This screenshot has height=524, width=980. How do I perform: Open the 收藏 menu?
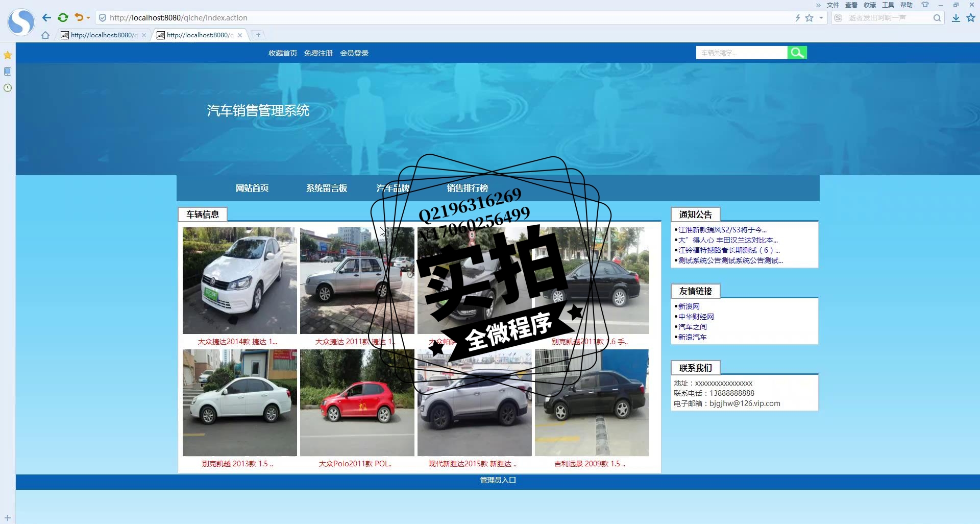870,5
